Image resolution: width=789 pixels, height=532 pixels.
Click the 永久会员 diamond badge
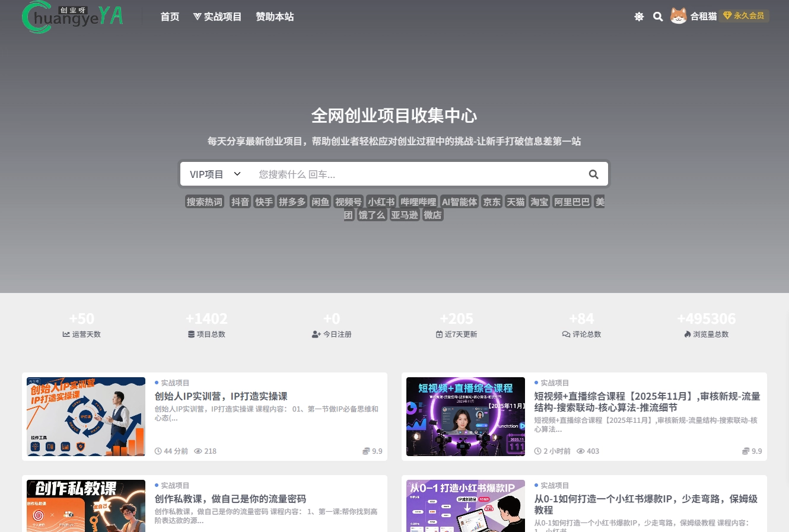click(744, 16)
